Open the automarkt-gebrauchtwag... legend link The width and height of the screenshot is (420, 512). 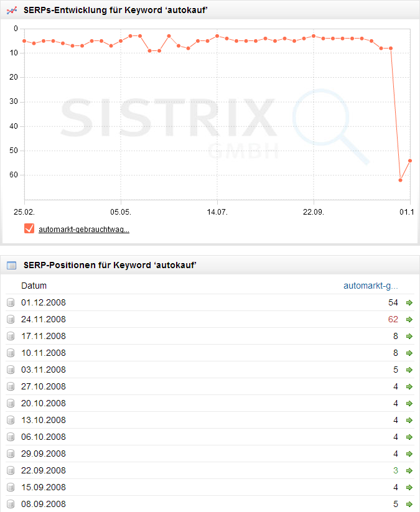tap(83, 230)
